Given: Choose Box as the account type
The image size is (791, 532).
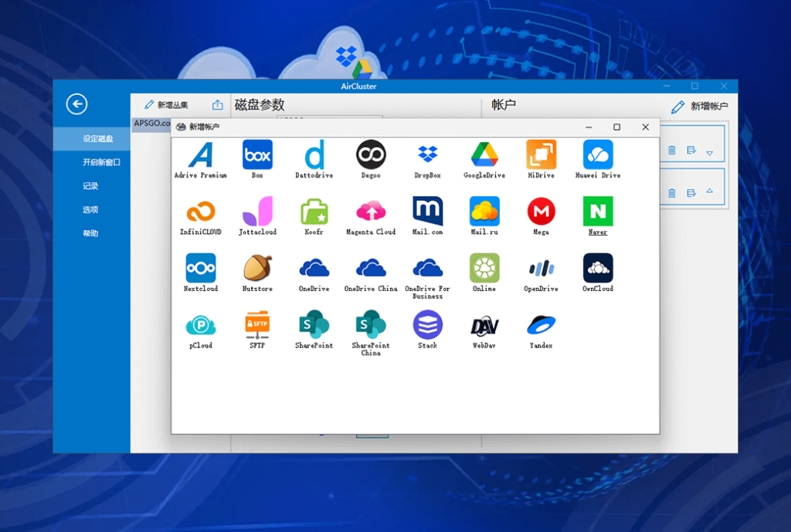Looking at the screenshot, I should 257,159.
